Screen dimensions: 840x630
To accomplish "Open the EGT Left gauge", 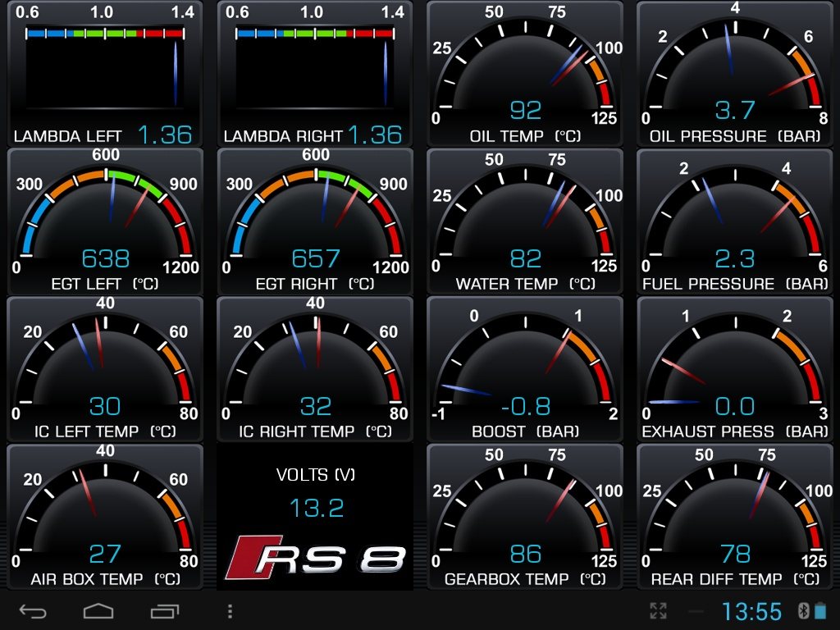I will click(105, 221).
